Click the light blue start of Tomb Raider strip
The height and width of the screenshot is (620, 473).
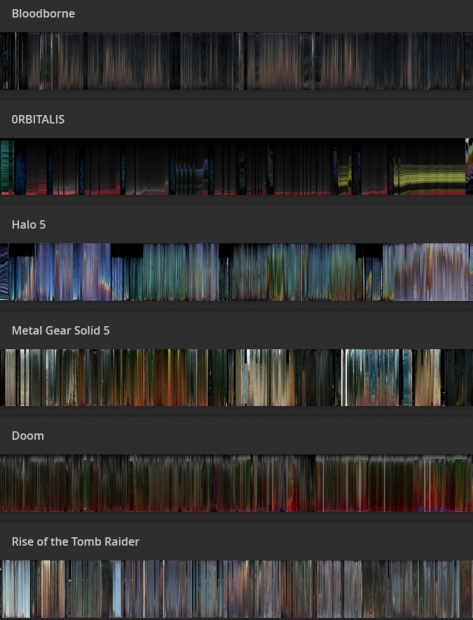pyautogui.click(x=16, y=589)
